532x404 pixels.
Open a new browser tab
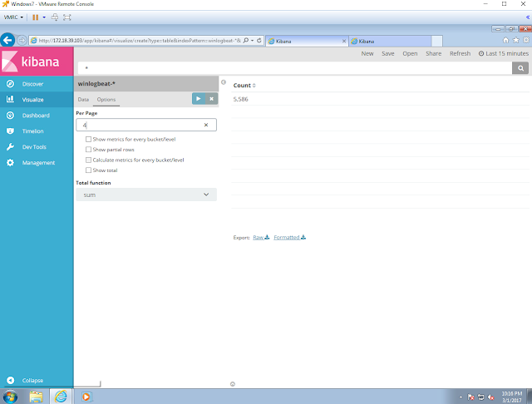tap(436, 41)
